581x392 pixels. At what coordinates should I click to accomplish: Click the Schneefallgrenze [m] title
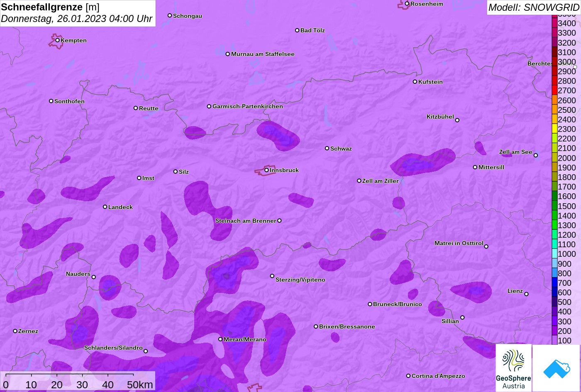(50, 7)
